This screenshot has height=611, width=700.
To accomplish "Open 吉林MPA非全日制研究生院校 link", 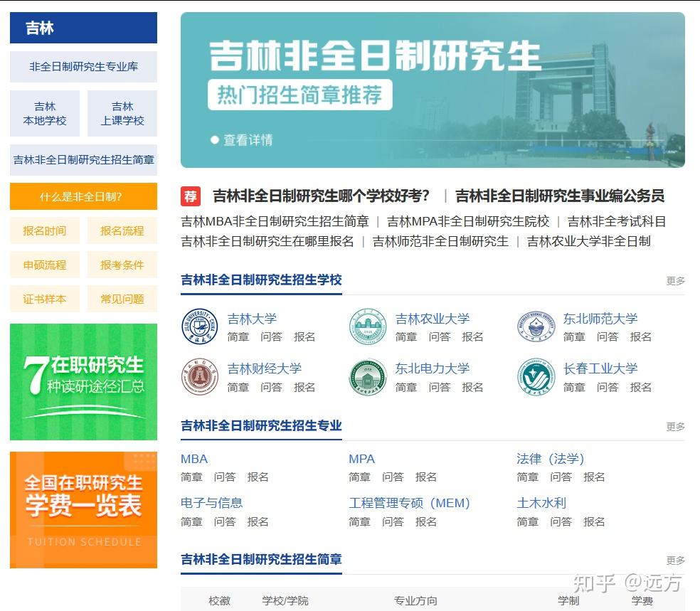I will point(468,221).
